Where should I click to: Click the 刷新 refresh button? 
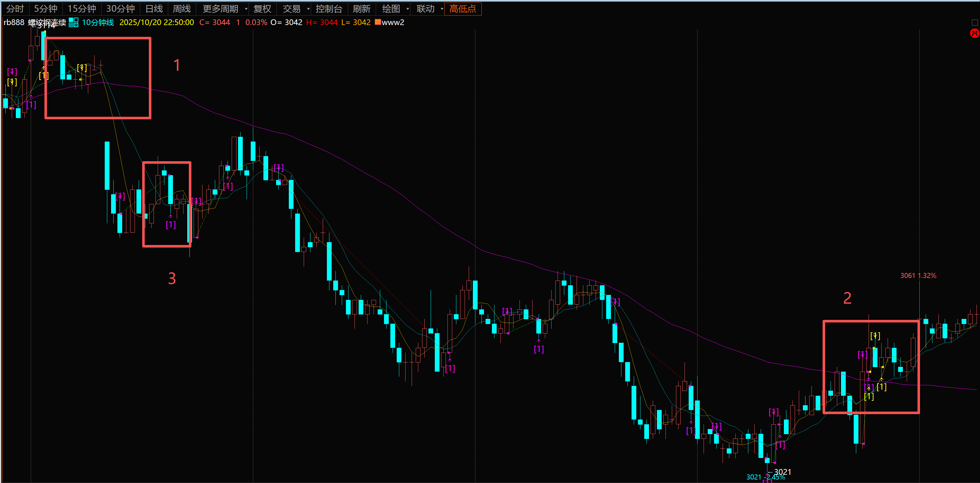pos(361,9)
